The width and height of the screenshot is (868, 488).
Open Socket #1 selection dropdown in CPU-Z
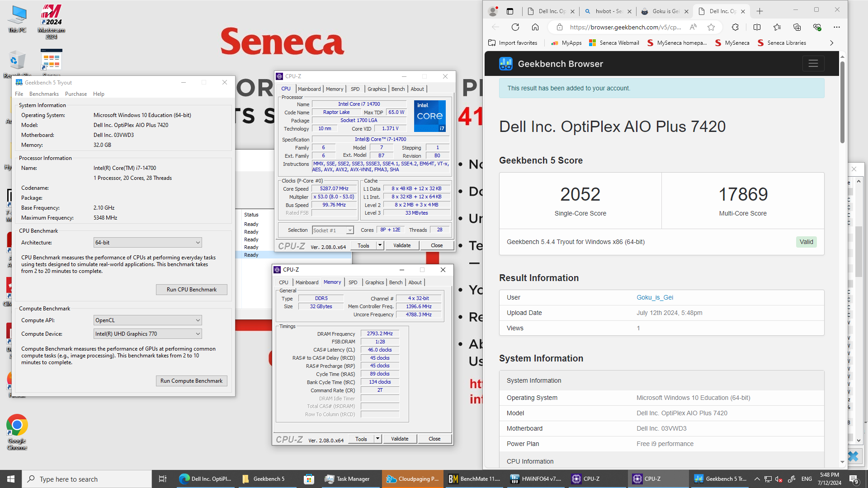click(333, 230)
